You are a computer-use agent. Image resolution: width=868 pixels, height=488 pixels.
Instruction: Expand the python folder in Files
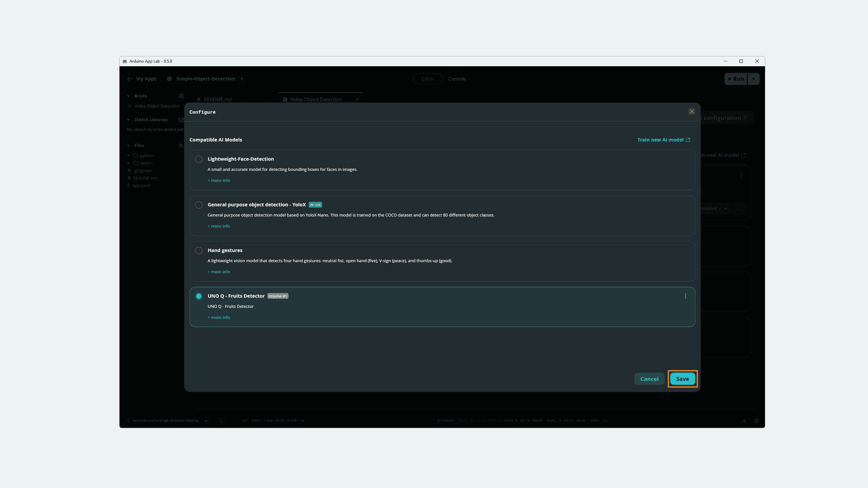click(128, 156)
